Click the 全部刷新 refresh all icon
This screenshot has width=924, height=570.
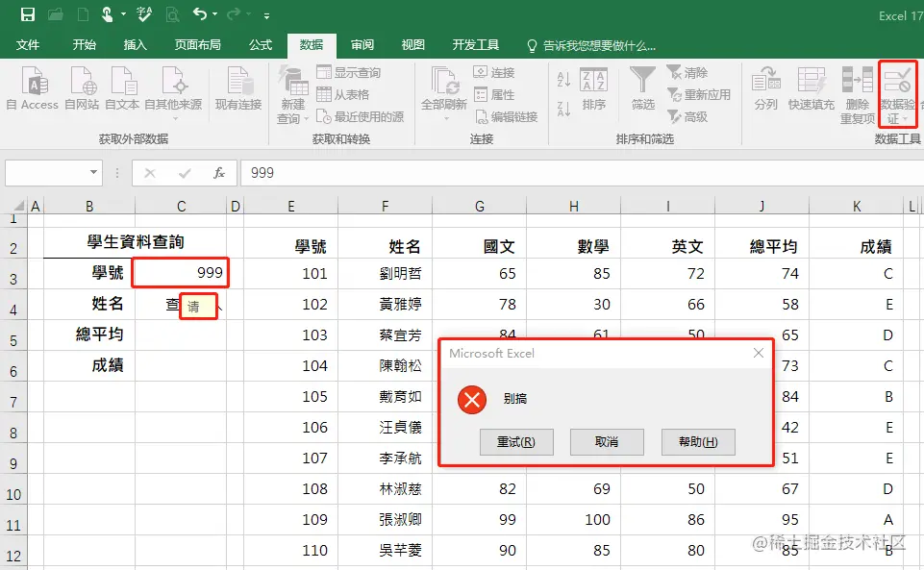pyautogui.click(x=441, y=93)
